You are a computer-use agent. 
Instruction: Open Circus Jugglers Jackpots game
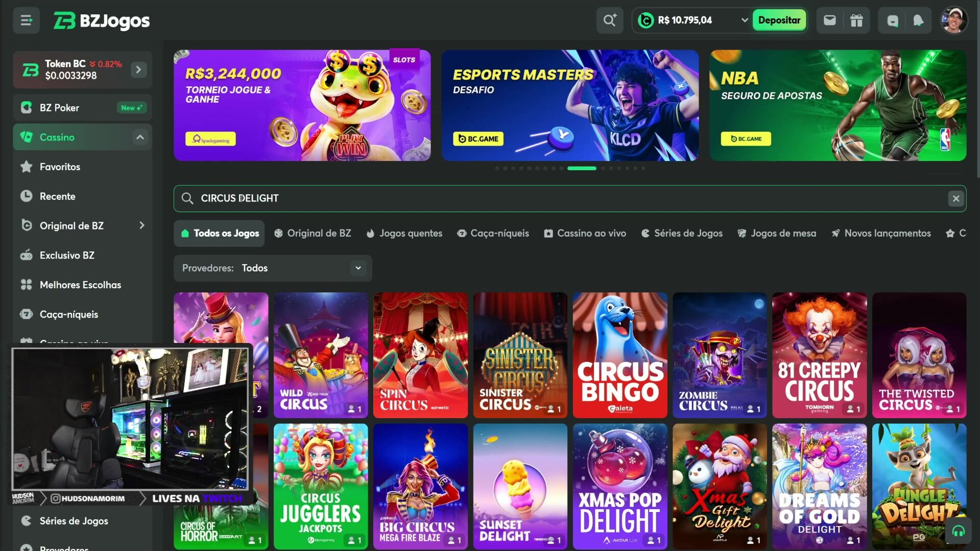coord(321,486)
